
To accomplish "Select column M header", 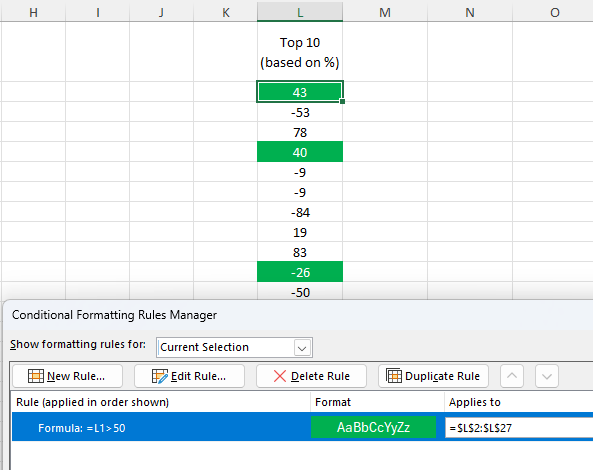I will (385, 12).
